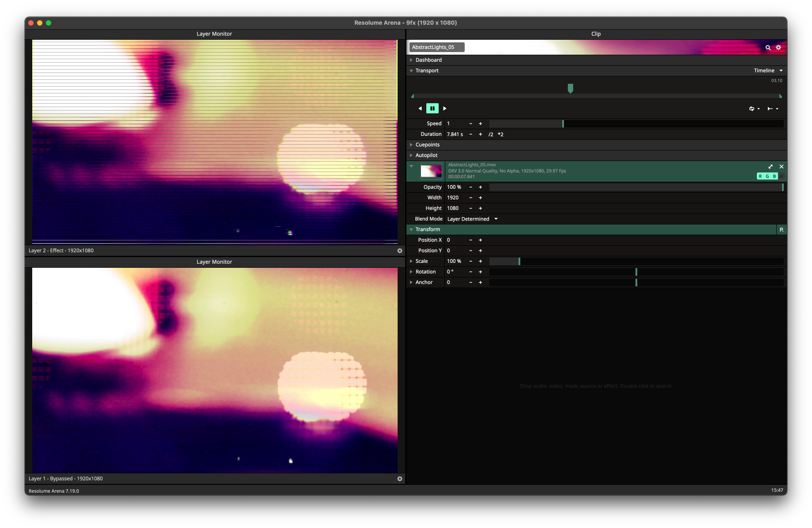Halve the duration with /2 button
Screen dimensions: 812x528
[491, 135]
